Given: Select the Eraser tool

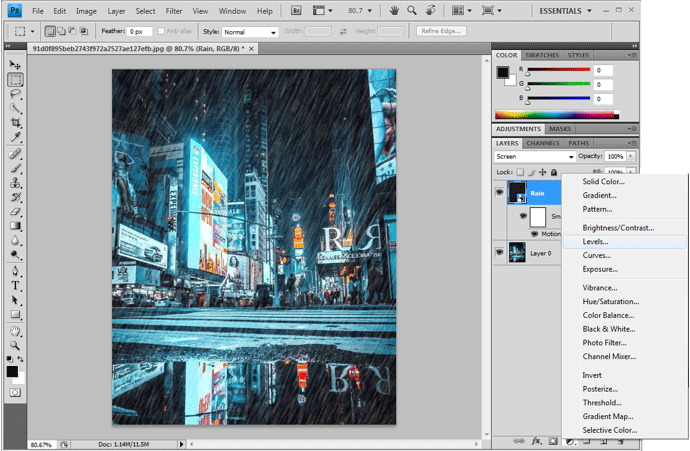Looking at the screenshot, I should pos(15,211).
